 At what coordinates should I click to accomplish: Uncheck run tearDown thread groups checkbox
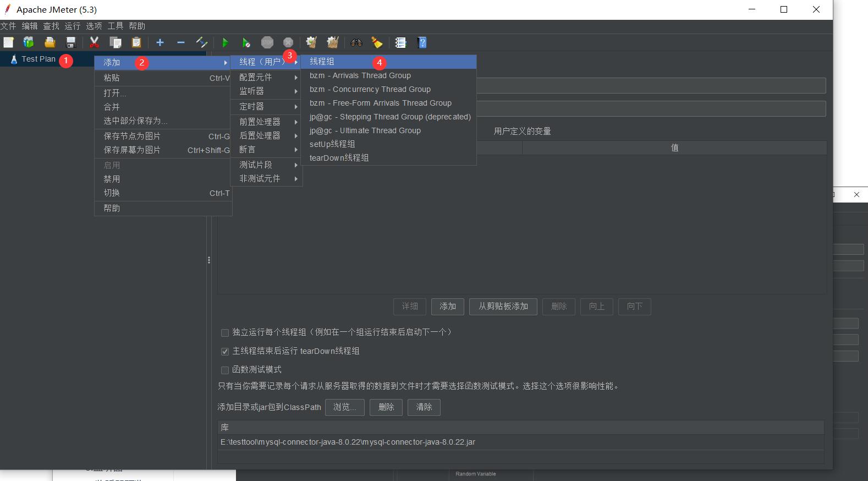pyautogui.click(x=225, y=352)
